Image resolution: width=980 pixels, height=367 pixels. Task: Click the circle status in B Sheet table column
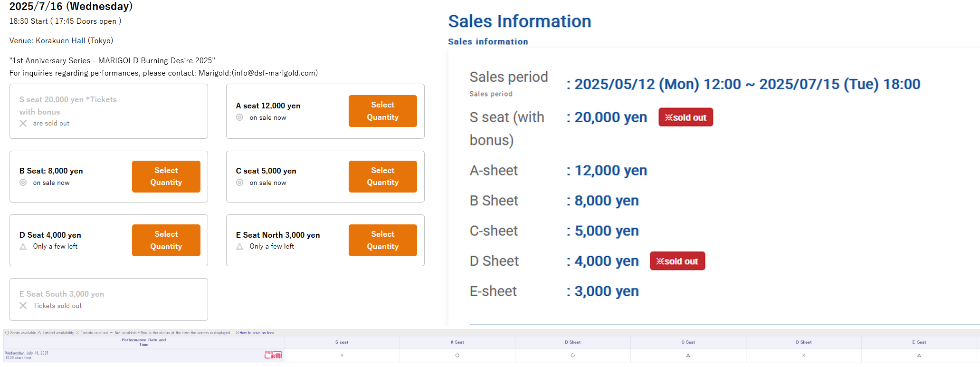pyautogui.click(x=573, y=355)
